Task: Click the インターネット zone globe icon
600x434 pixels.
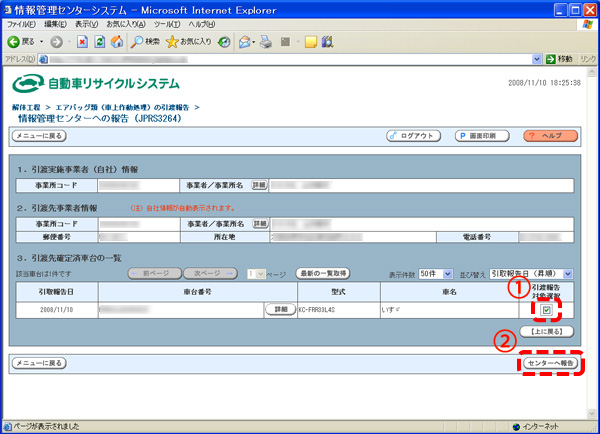Action: click(516, 426)
